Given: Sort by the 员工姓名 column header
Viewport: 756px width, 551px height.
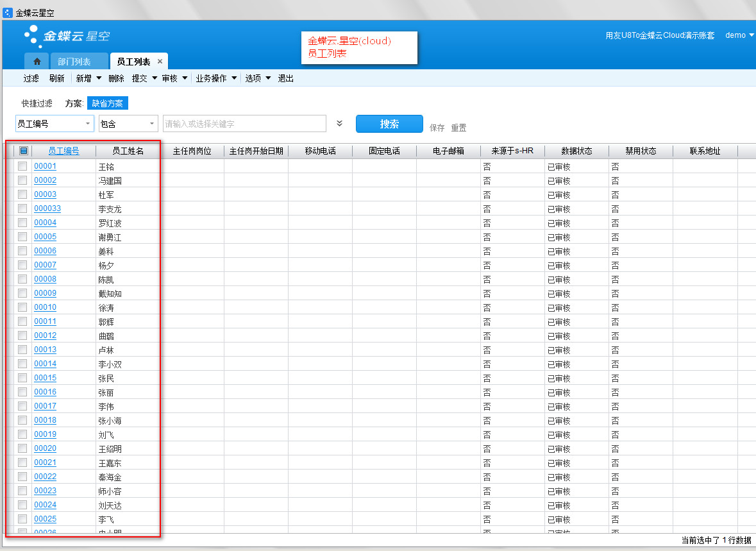Looking at the screenshot, I should click(x=128, y=151).
